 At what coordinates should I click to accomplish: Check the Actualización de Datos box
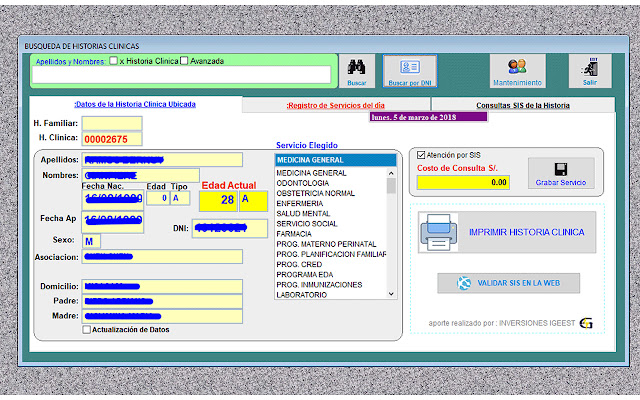[x=87, y=329]
